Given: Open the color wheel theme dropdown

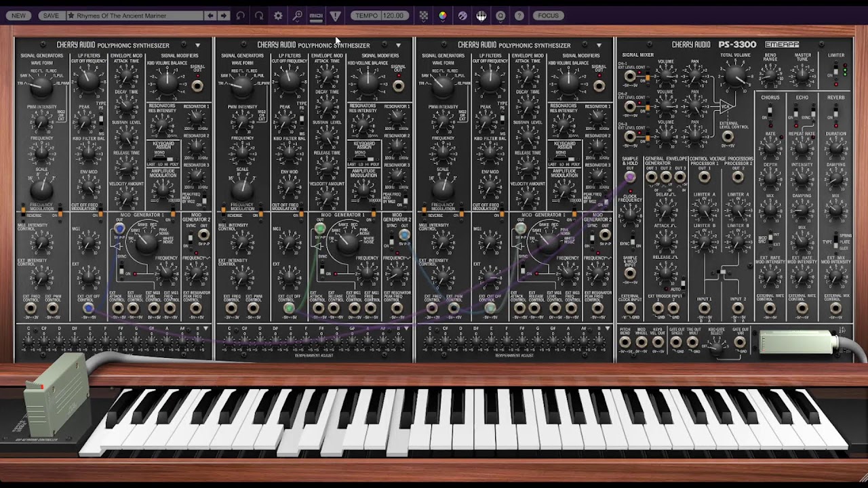Looking at the screenshot, I should click(x=443, y=16).
